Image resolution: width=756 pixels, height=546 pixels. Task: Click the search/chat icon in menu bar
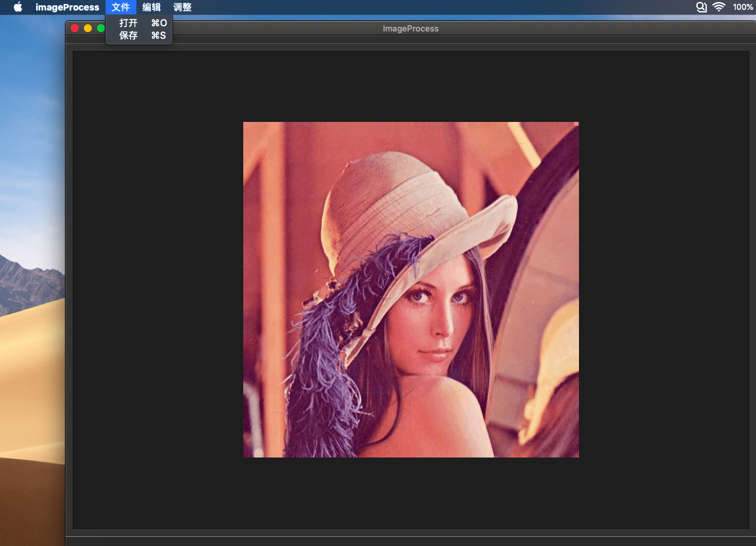pos(701,7)
